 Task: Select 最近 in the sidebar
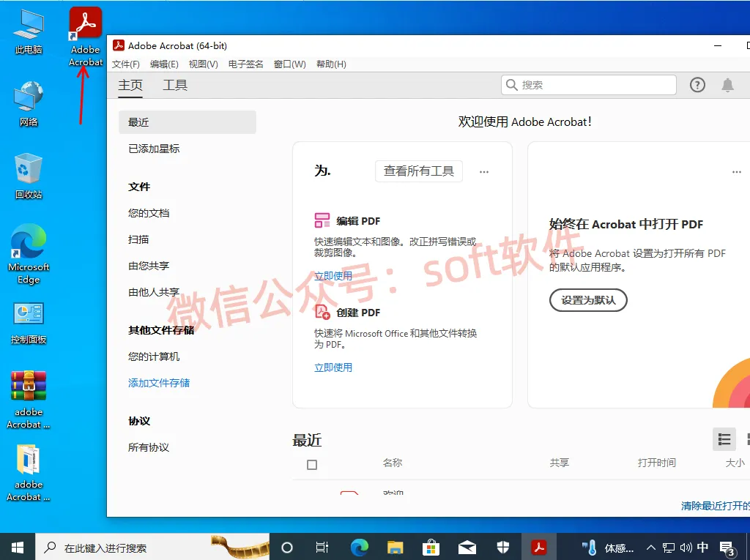(x=187, y=122)
